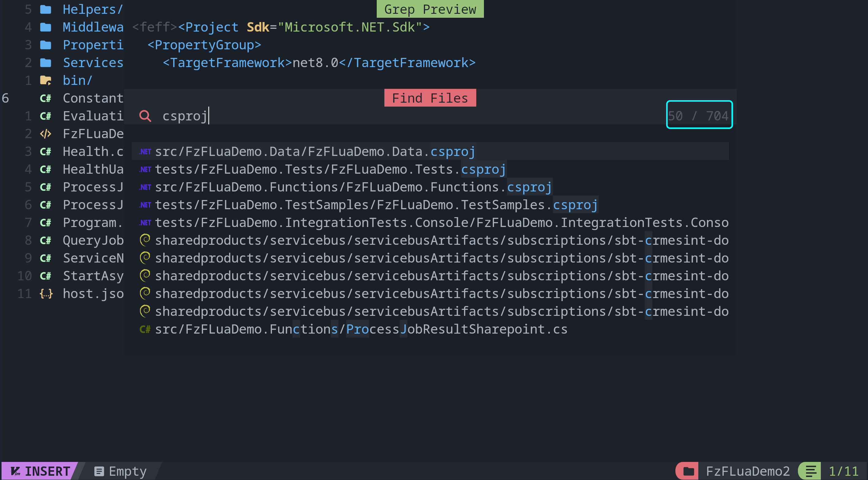Screen dimensions: 868x480
Task: Click the green lines icon in statusline
Action: tap(811, 471)
